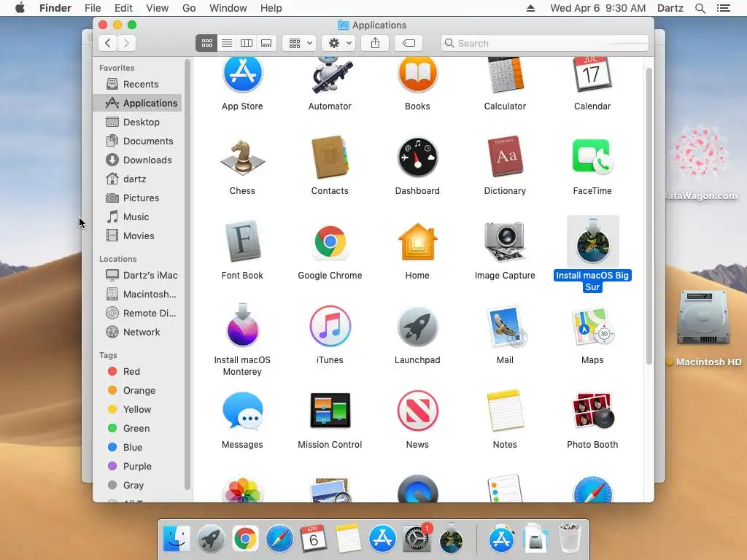
Task: Click the Edit Tags toolbar button
Action: click(409, 43)
